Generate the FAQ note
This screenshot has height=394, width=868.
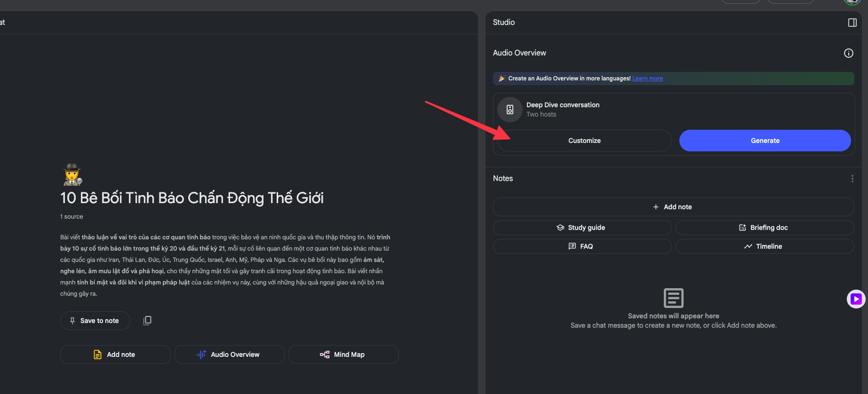[x=582, y=246]
